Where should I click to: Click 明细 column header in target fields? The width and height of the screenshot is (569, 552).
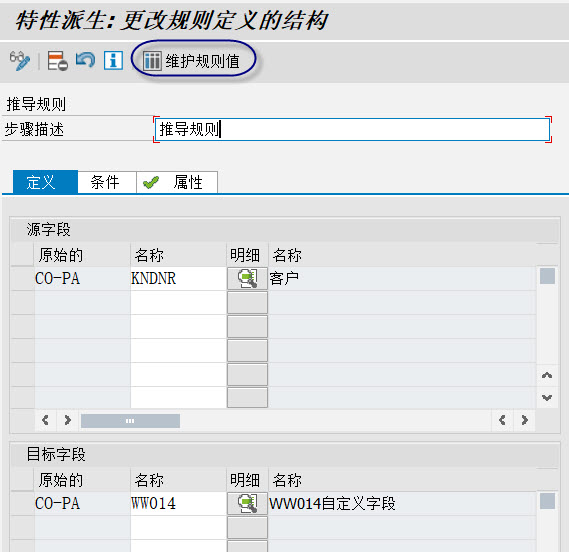pos(247,480)
